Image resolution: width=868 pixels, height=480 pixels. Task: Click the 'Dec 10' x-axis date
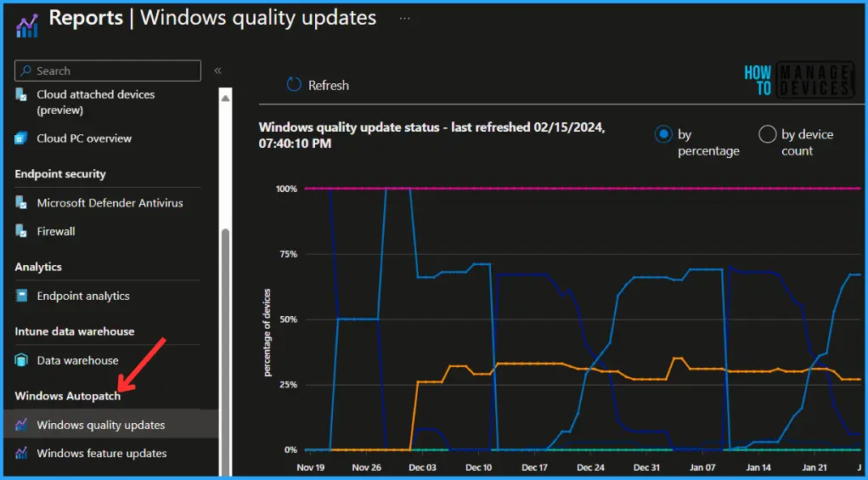point(478,468)
